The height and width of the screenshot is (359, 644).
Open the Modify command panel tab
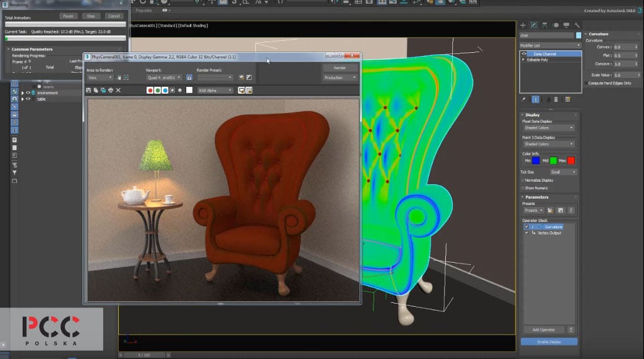coord(533,25)
